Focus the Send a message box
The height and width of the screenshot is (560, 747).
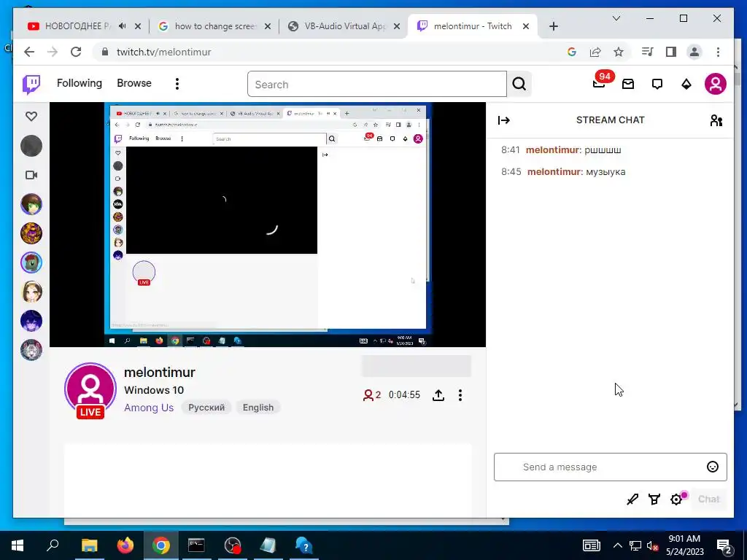(x=611, y=467)
